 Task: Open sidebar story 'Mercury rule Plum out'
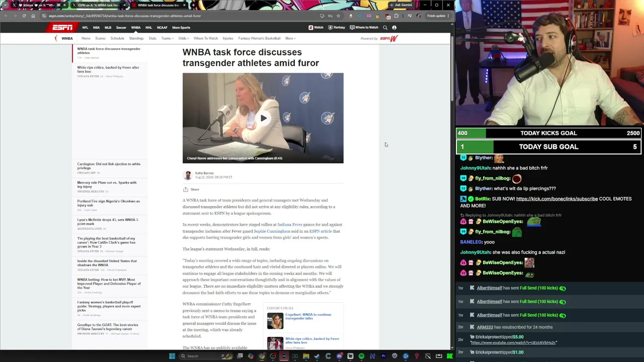[x=107, y=185]
